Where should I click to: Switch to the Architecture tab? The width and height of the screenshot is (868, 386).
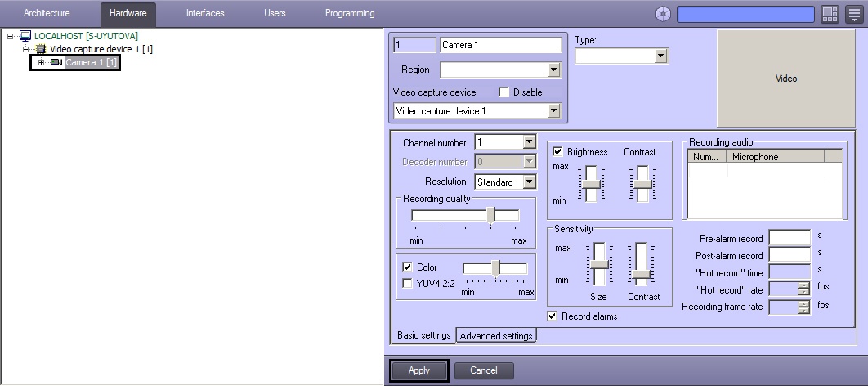(47, 13)
